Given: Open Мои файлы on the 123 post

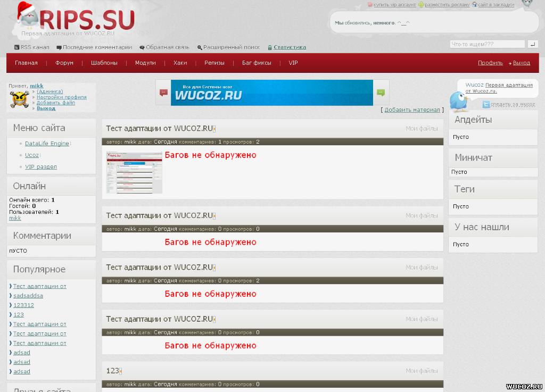Looking at the screenshot, I should [x=422, y=371].
